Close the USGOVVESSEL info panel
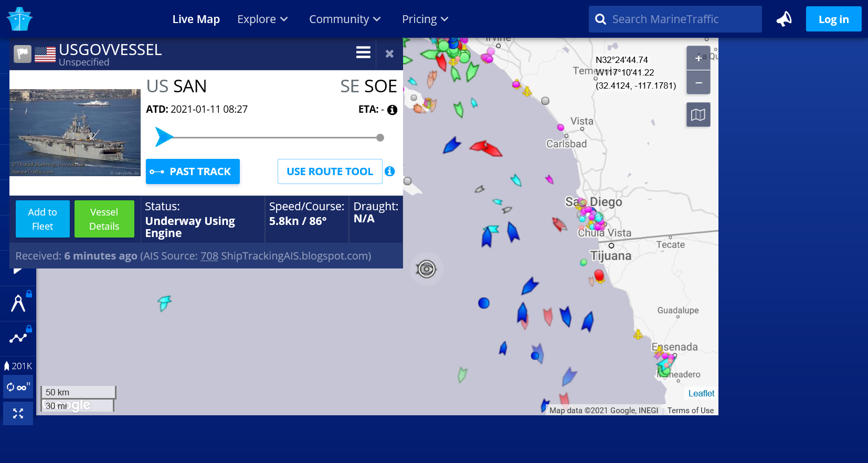 389,53
